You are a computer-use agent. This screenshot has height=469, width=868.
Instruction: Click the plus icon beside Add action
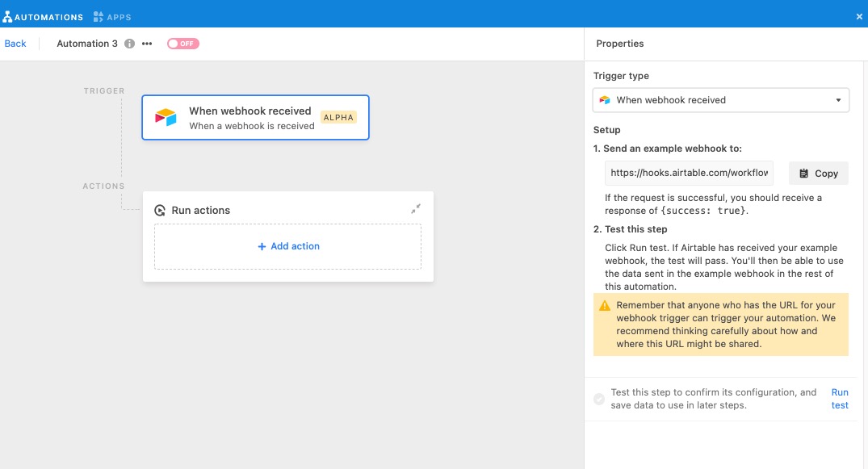[262, 246]
